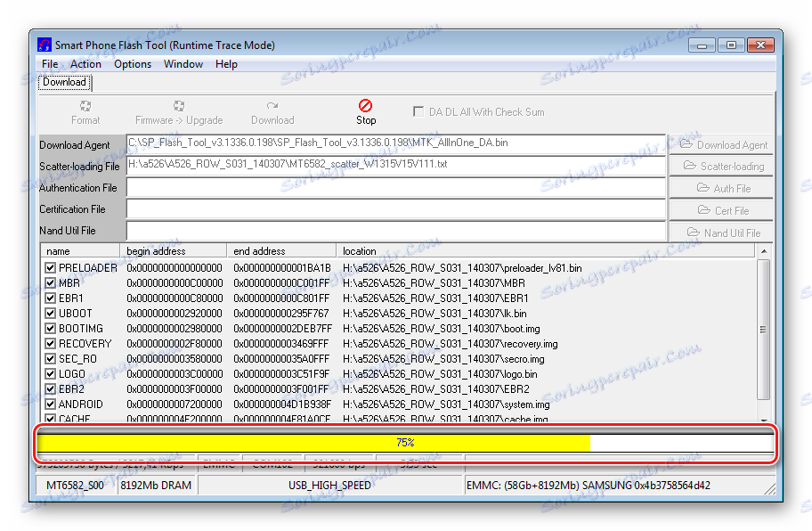Screen dimensions: 812x531
Task: Open the Options menu
Action: [133, 64]
